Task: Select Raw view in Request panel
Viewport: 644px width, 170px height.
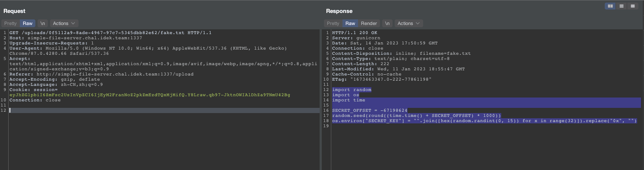Action: pyautogui.click(x=28, y=23)
